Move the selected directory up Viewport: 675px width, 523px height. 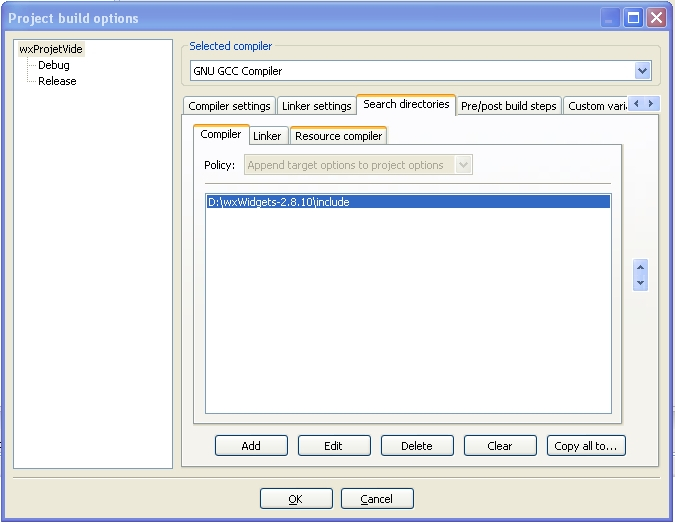640,267
